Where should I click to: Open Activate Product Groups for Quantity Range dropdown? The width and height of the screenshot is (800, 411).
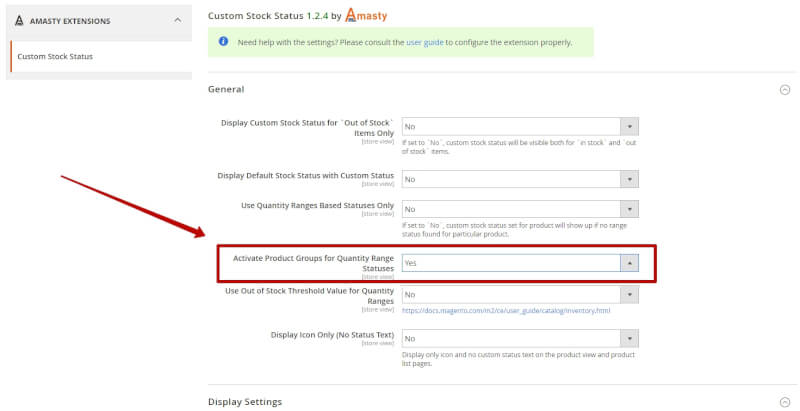(520, 263)
